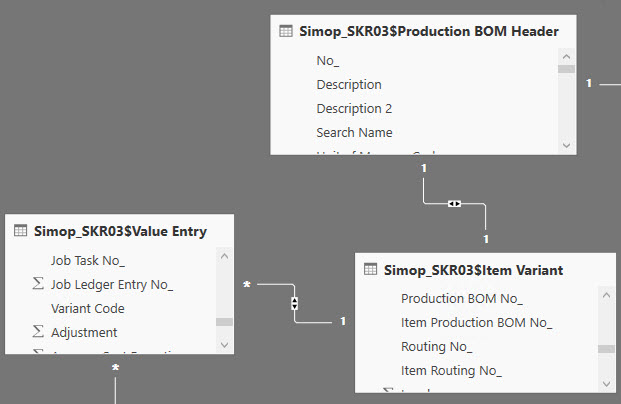Click scroll up arrow in Item Variant table
621x404 pixels.
click(606, 295)
